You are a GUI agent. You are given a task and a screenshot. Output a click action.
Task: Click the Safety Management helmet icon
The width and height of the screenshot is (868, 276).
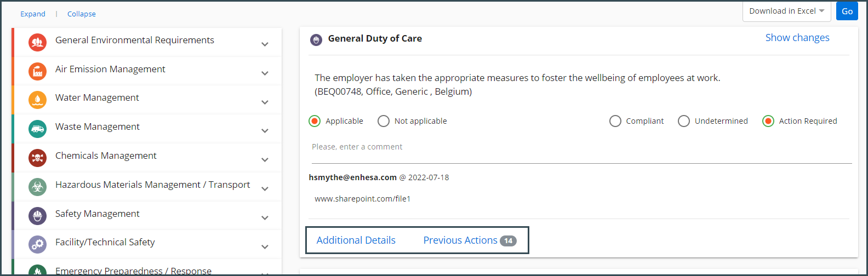click(x=37, y=216)
